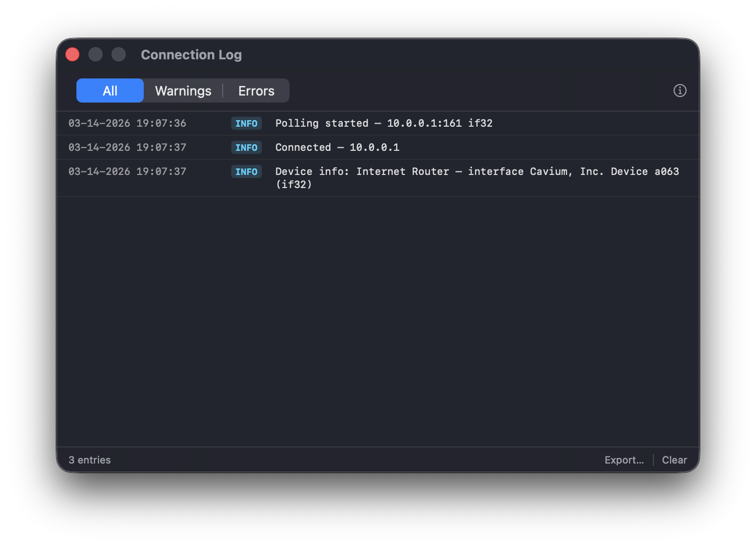
Task: Click the INFO badge on the Device info entry
Action: [246, 171]
